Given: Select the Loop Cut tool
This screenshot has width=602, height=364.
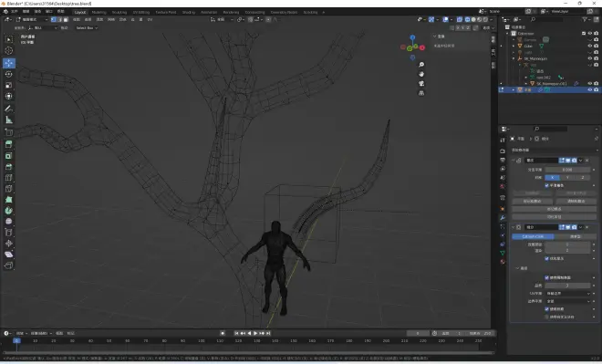Looking at the screenshot, I should pos(8,178).
